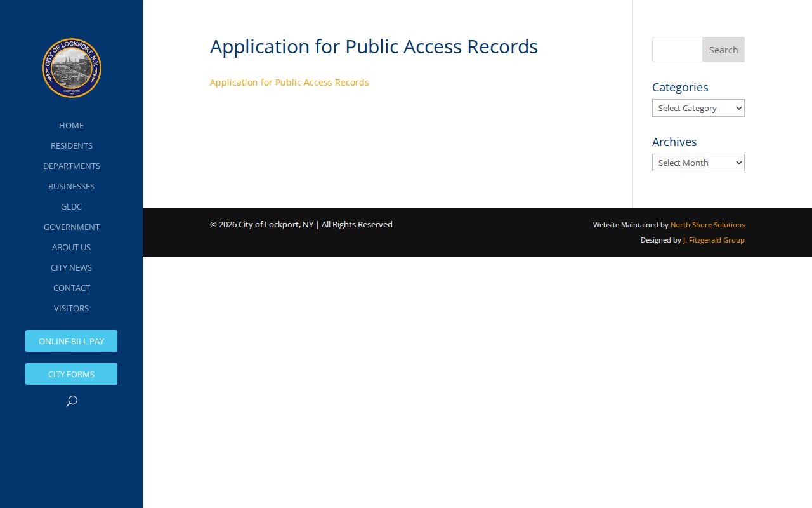Click the Categories heading
This screenshot has height=508, width=812.
(x=680, y=87)
